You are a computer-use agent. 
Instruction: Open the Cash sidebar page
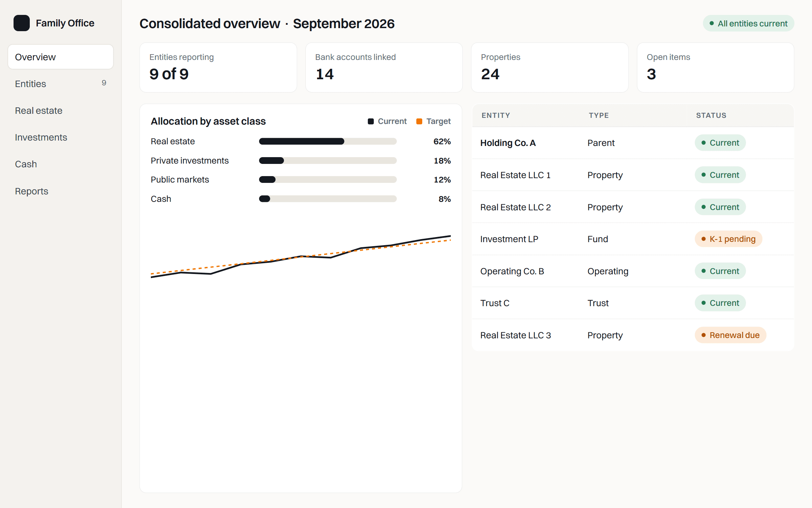(61, 164)
